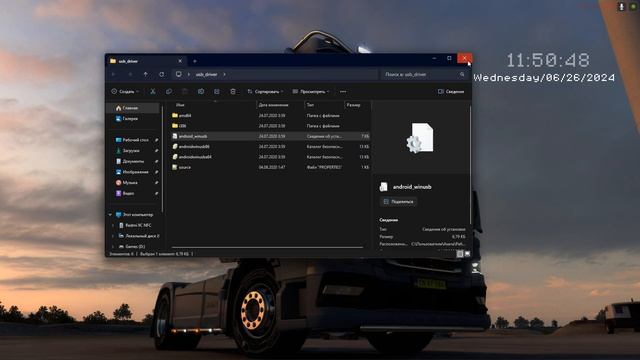Screen dimensions: 640x360
Task: Toggle the Сведения details pane button
Action: point(451,91)
